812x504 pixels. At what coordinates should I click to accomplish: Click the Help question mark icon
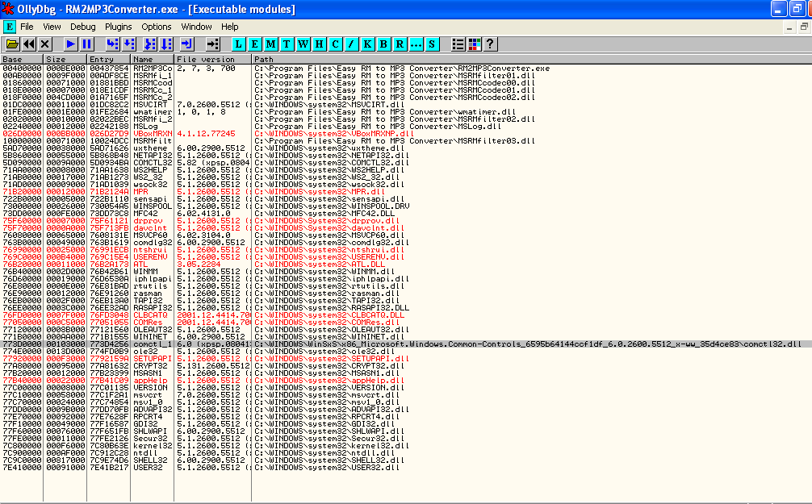tap(490, 44)
